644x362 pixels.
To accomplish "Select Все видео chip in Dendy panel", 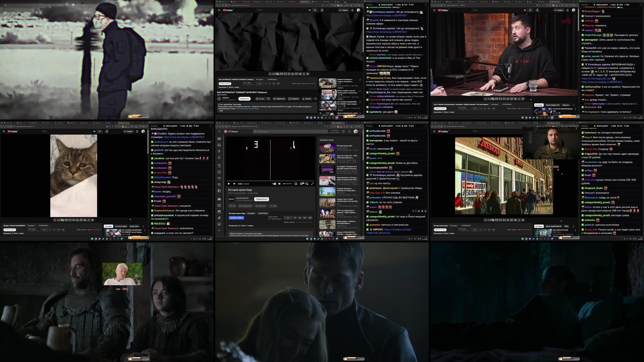I will [539, 226].
